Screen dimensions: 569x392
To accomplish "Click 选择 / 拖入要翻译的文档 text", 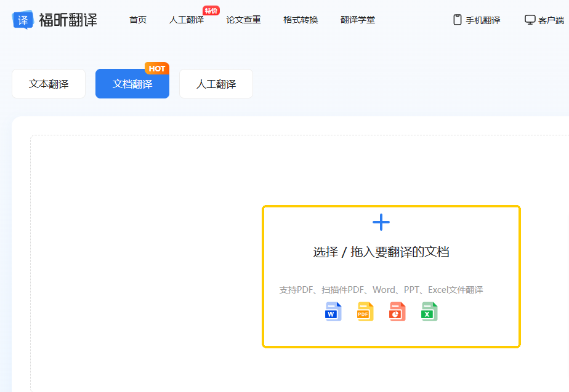I will 381,252.
